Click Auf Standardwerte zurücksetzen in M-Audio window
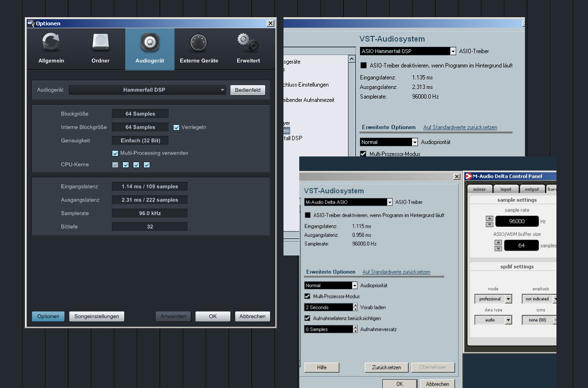Image resolution: width=588 pixels, height=388 pixels. click(396, 272)
